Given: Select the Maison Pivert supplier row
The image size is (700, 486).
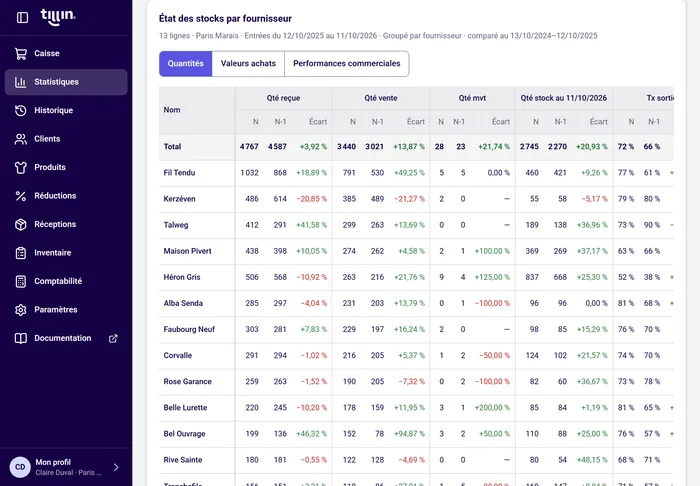Looking at the screenshot, I should click(416, 251).
